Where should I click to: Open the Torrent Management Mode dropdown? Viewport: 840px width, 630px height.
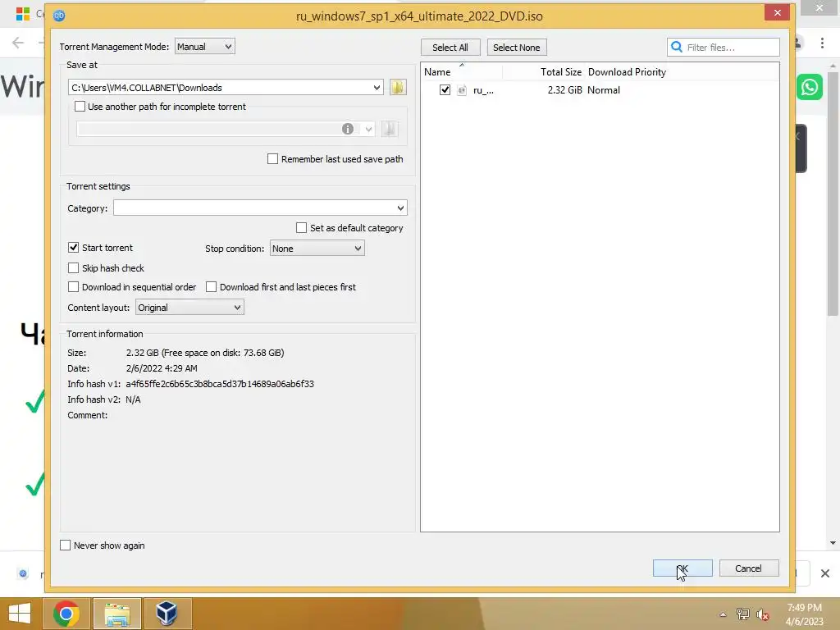click(x=204, y=47)
